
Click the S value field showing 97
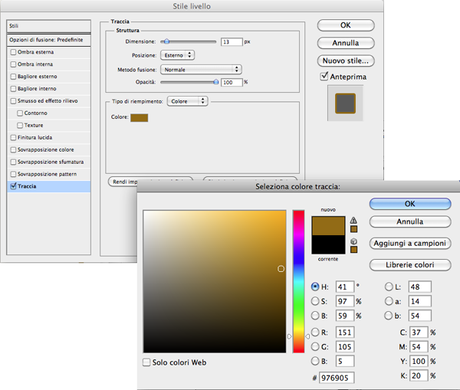345,301
